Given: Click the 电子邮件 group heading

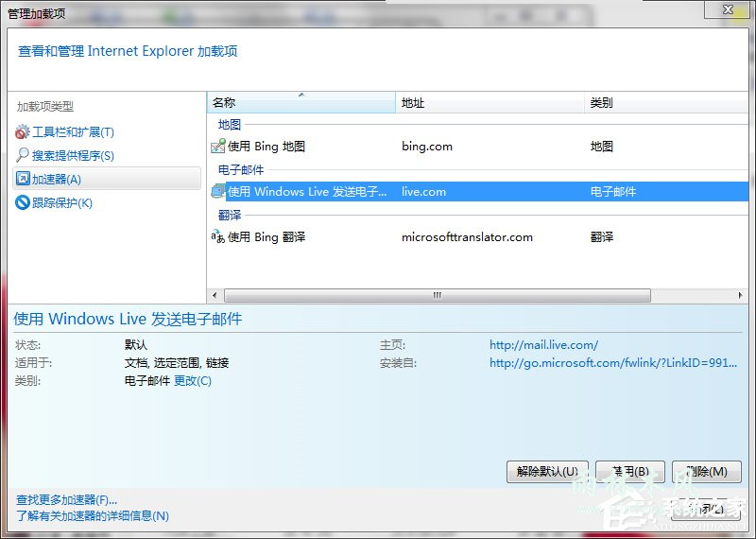Looking at the screenshot, I should pos(241,170).
